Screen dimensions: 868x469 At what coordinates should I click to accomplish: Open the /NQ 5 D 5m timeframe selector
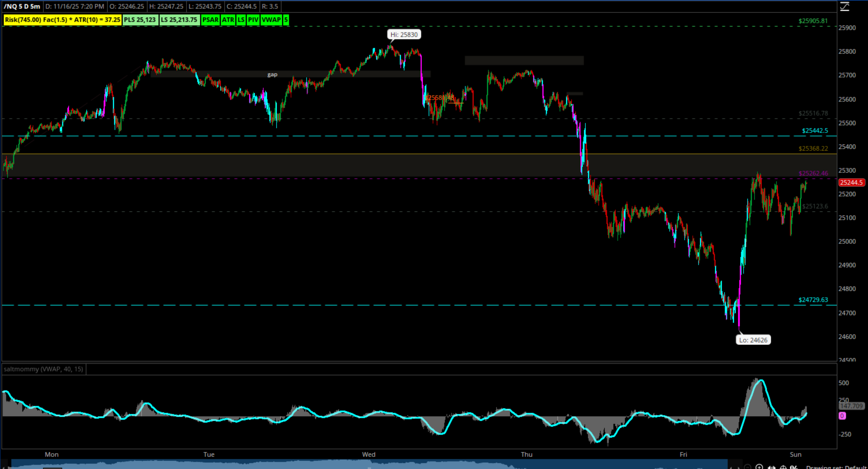(x=22, y=6)
